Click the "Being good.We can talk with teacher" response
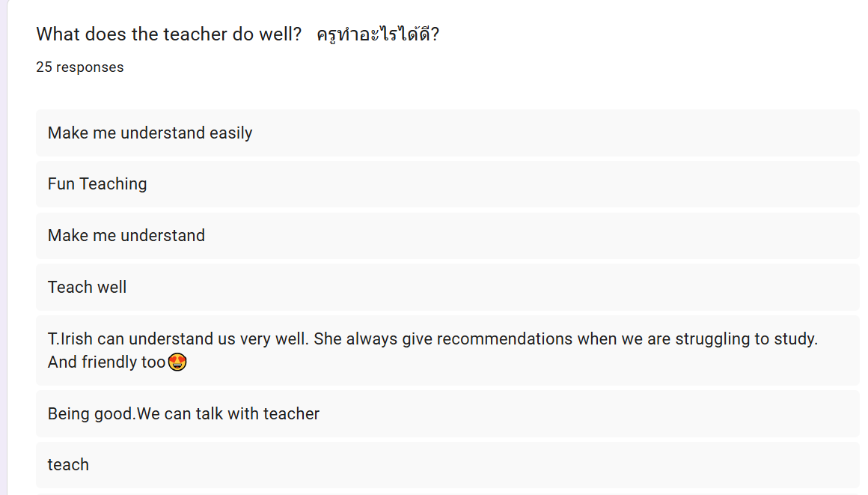 [183, 414]
